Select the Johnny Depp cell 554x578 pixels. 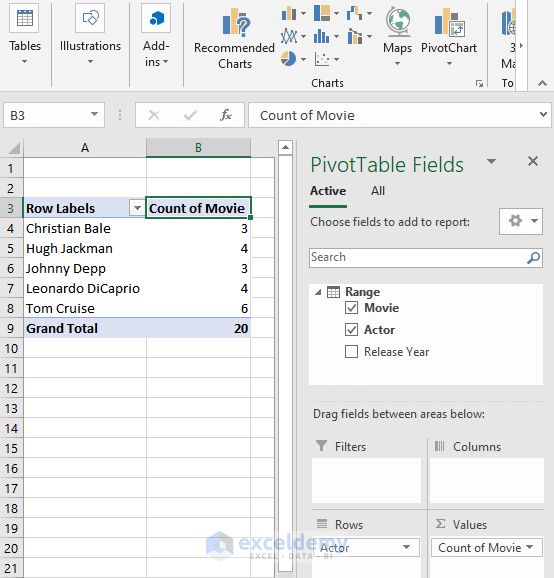[85, 268]
